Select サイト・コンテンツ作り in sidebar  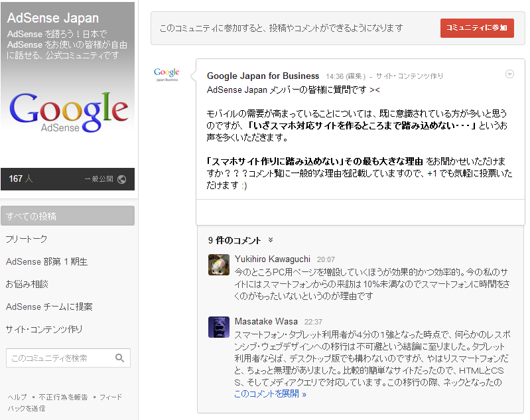(44, 329)
